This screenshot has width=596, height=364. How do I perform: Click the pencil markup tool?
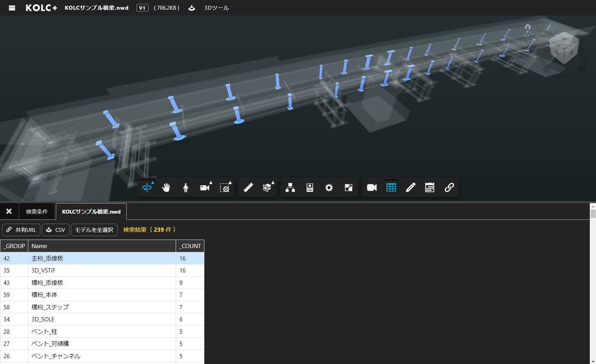point(410,188)
